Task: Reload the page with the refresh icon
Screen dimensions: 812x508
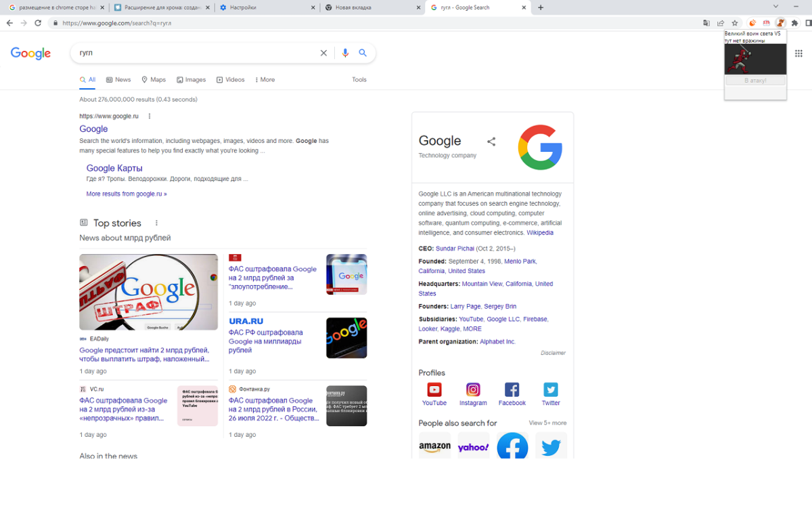Action: (x=38, y=23)
